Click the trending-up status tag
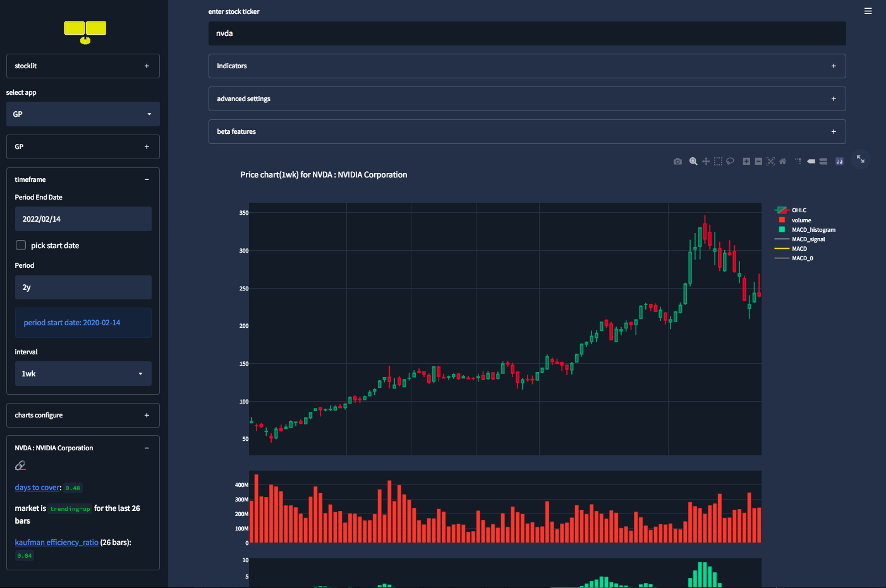The width and height of the screenshot is (886, 588). point(70,508)
